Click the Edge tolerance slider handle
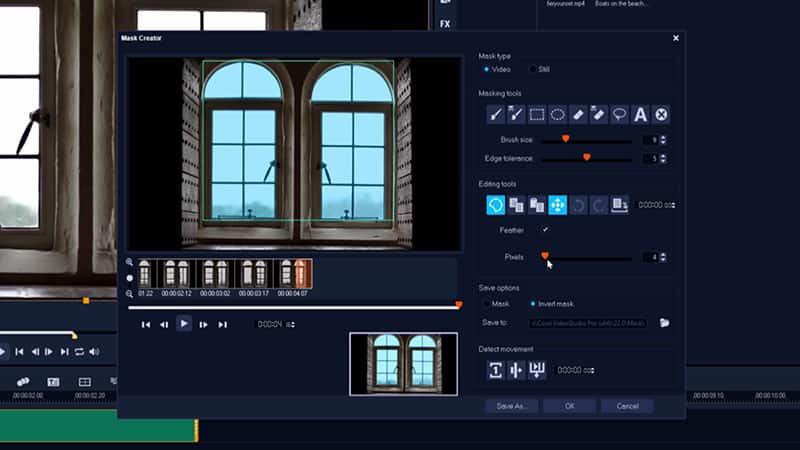Viewport: 800px width, 450px height. point(586,157)
